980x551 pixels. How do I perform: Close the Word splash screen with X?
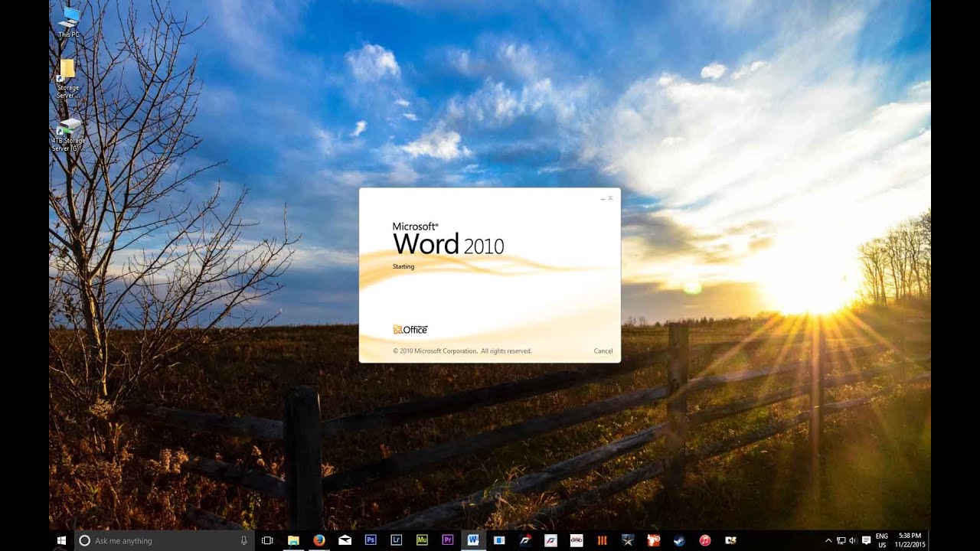tap(610, 197)
